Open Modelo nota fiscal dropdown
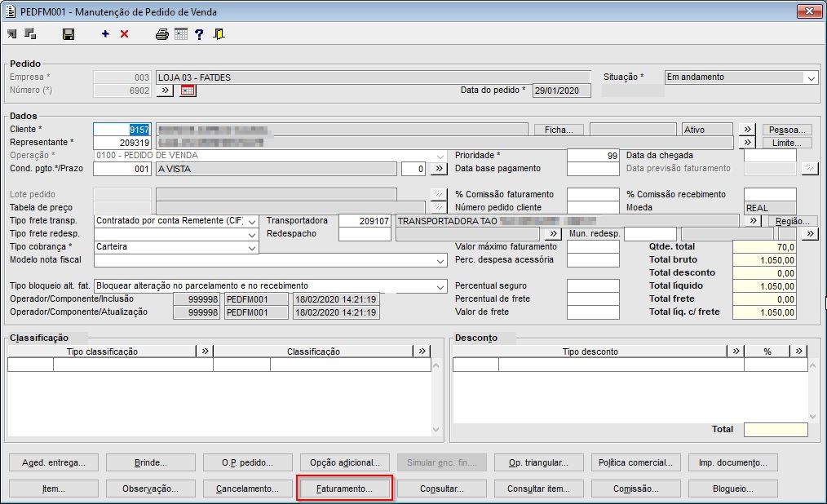The height and width of the screenshot is (504, 827). click(440, 260)
